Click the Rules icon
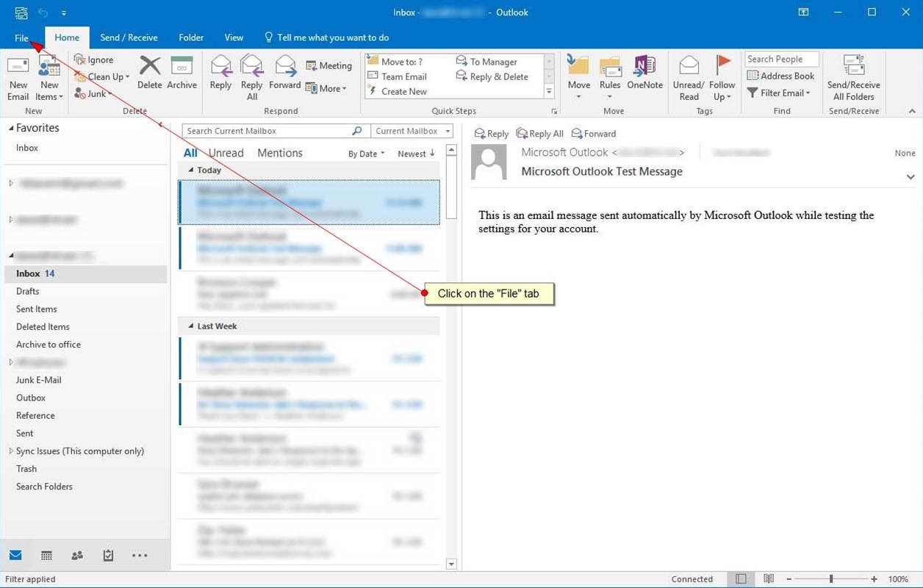This screenshot has height=588, width=923. pyautogui.click(x=610, y=66)
